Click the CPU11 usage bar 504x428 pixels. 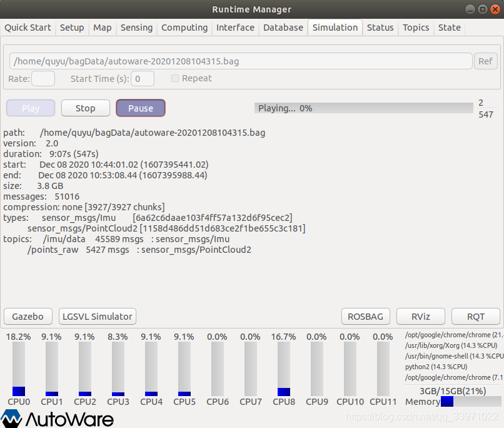pyautogui.click(x=383, y=369)
